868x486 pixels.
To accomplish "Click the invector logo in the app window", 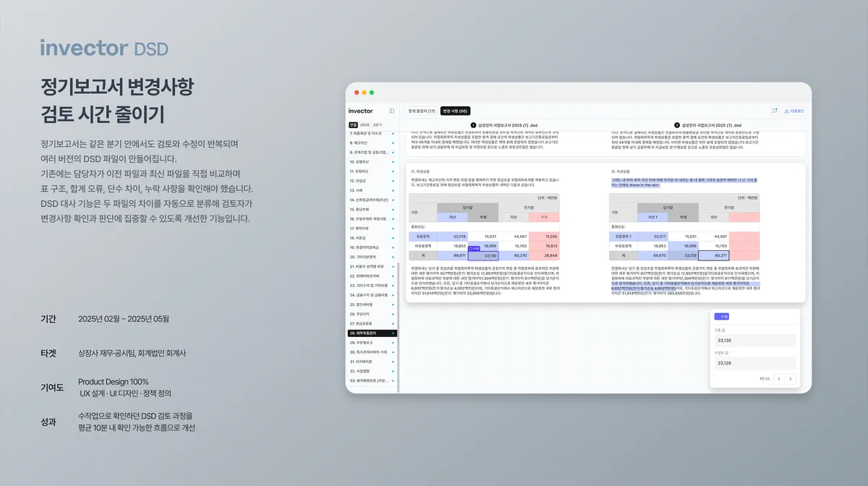I will 360,111.
